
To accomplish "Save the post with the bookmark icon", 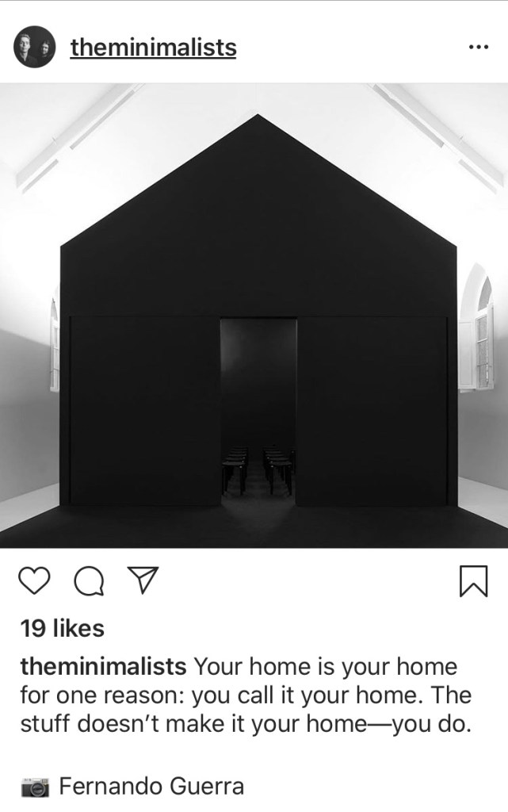I will tap(473, 581).
